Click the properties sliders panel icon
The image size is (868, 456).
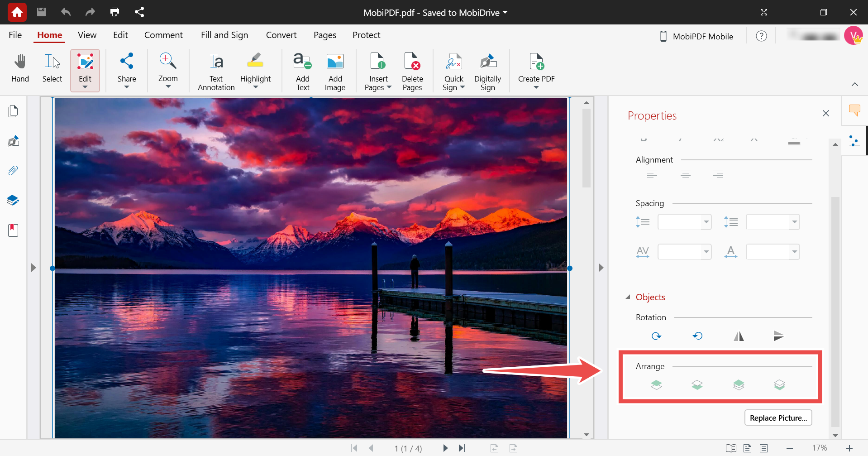click(x=854, y=141)
